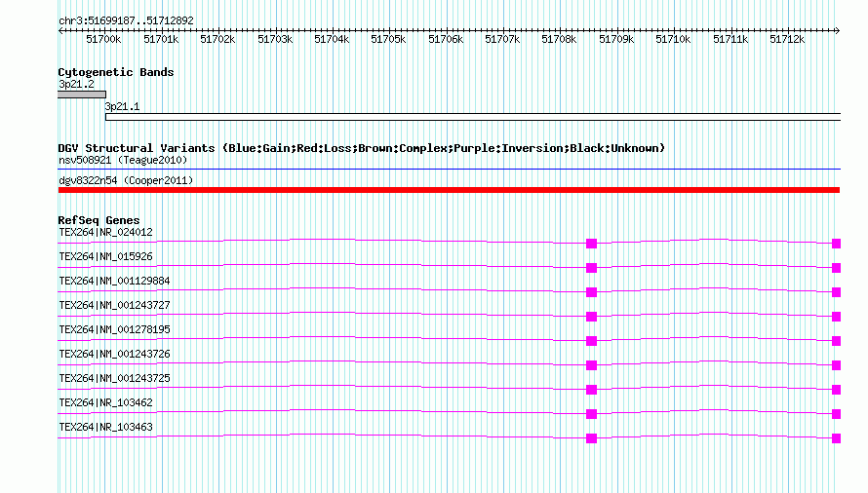Click the middle exon box of NR_103463
The width and height of the screenshot is (868, 493).
592,438
